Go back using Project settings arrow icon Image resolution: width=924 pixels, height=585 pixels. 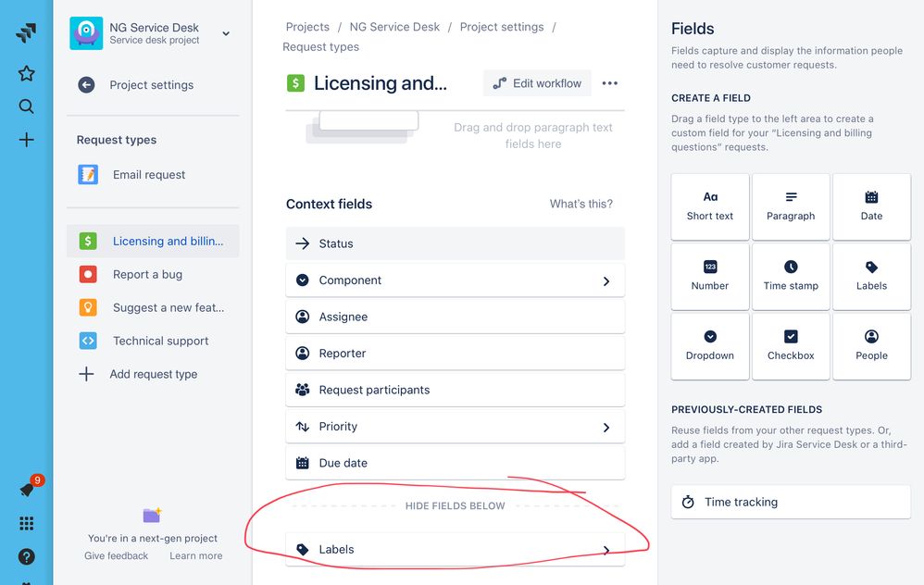click(x=86, y=85)
